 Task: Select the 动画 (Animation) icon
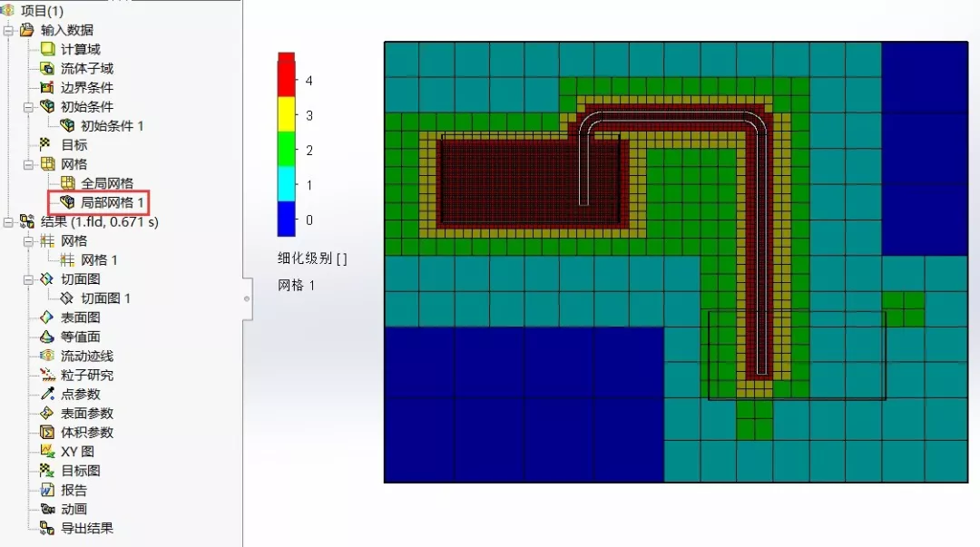click(x=45, y=509)
